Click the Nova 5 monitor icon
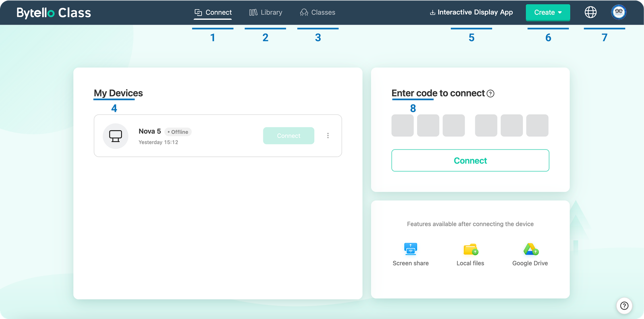644x319 pixels. pos(116,136)
